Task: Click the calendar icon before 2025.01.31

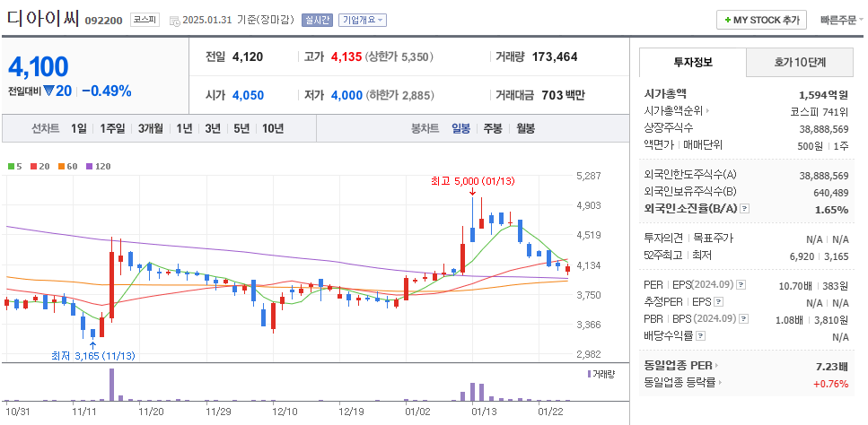Action: click(174, 21)
